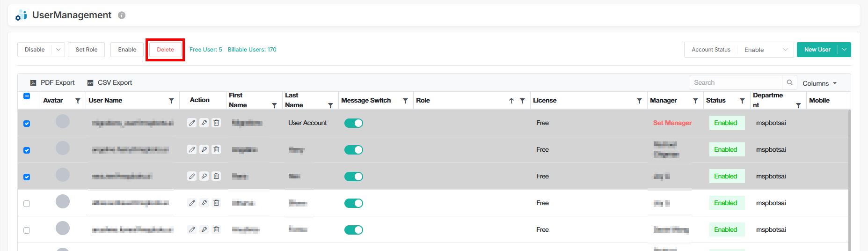Expand the New User dropdown arrow
This screenshot has height=251, width=868.
[x=844, y=50]
